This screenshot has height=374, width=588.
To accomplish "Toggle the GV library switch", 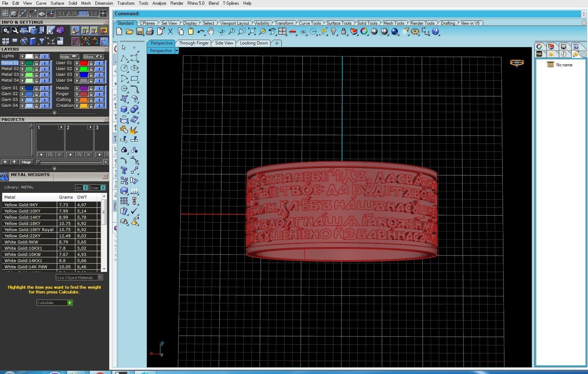I will click(82, 188).
